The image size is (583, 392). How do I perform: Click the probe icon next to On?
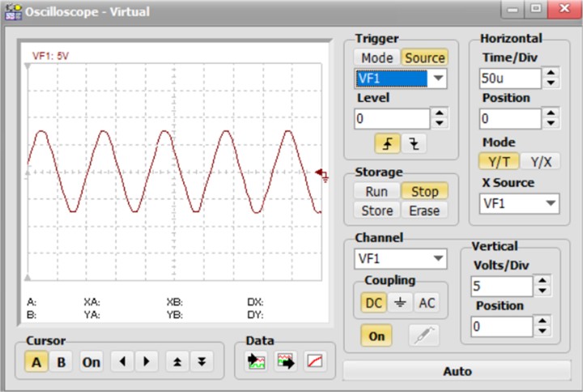click(424, 335)
